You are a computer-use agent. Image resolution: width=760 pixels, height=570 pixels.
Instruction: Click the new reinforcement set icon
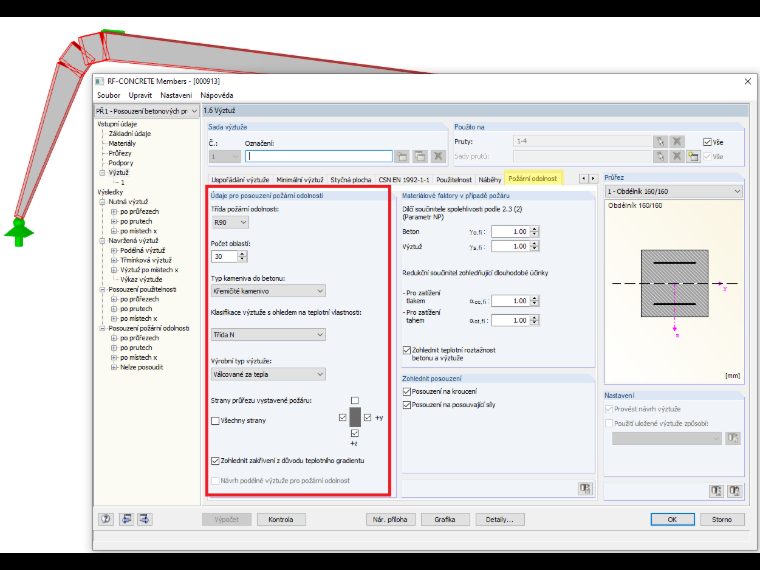[x=401, y=156]
